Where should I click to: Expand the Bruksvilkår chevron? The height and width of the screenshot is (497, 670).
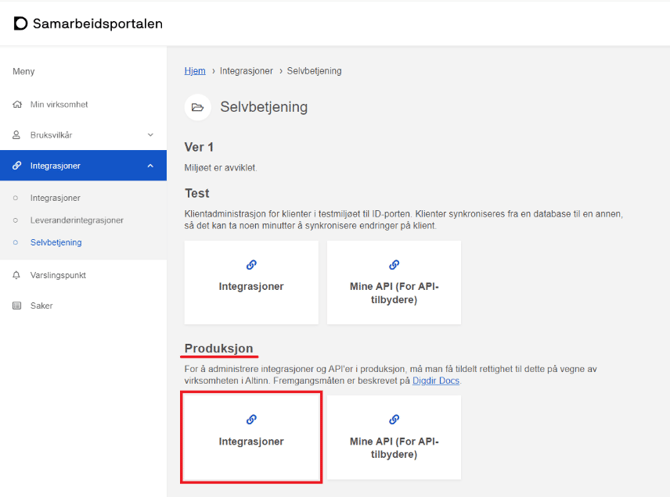click(150, 135)
